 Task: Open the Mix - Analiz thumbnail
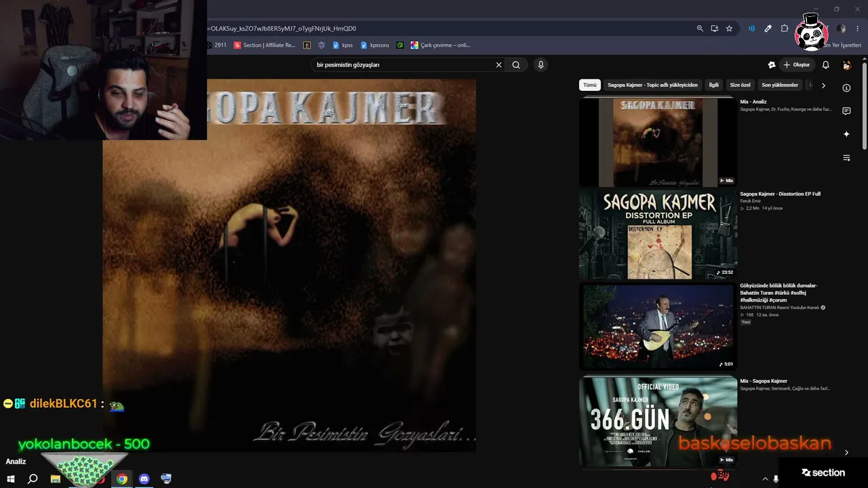coord(658,142)
